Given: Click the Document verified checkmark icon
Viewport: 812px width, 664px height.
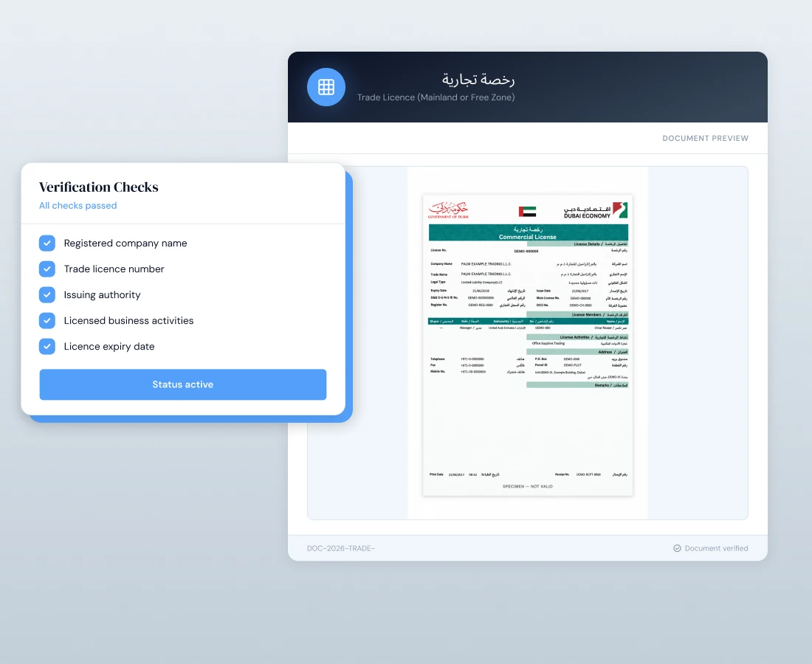Looking at the screenshot, I should (x=677, y=548).
